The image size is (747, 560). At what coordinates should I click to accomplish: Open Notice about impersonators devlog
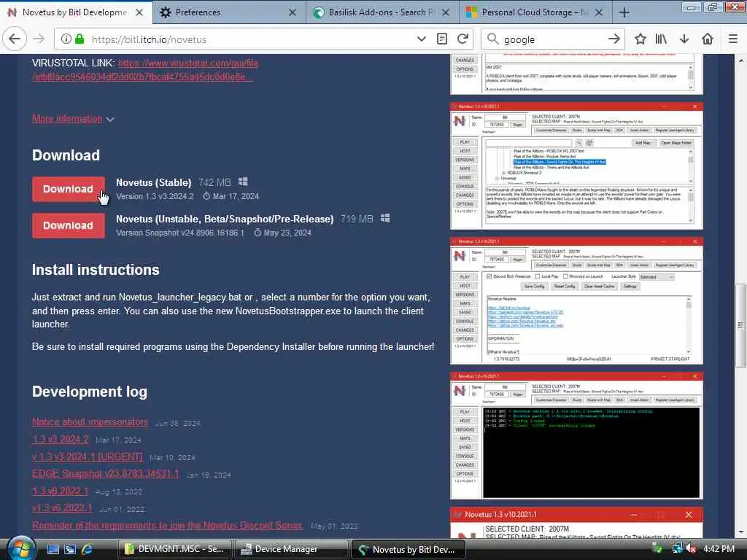(90, 422)
